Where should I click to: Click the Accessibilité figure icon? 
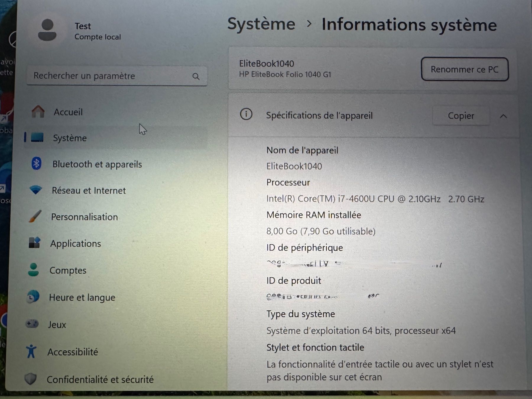[x=31, y=351]
